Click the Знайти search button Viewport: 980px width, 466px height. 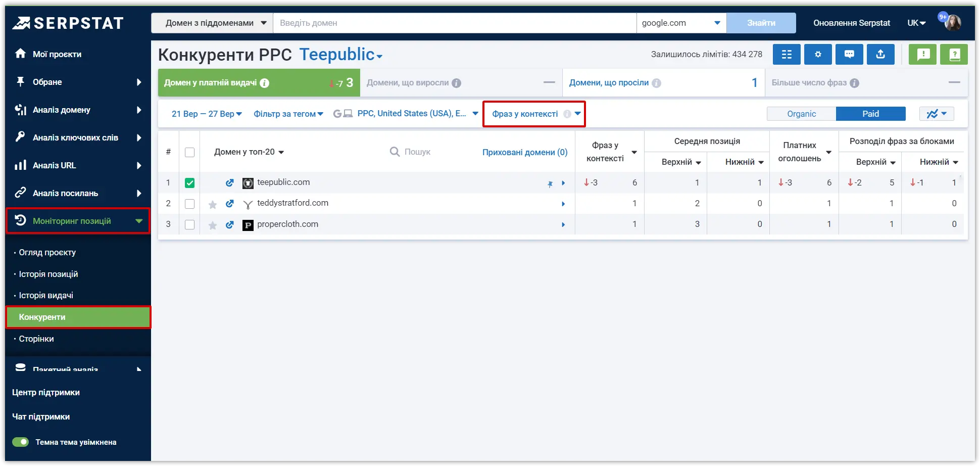[x=761, y=23]
